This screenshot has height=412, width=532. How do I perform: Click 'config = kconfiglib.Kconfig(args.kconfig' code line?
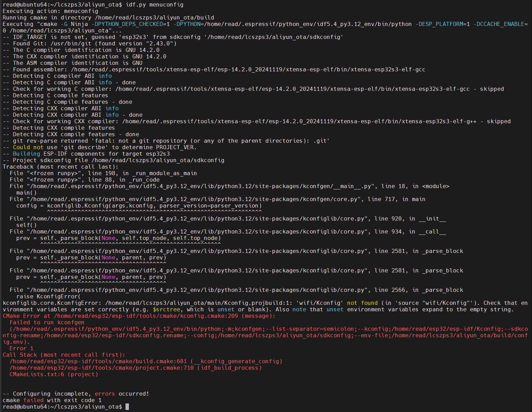[x=139, y=206]
